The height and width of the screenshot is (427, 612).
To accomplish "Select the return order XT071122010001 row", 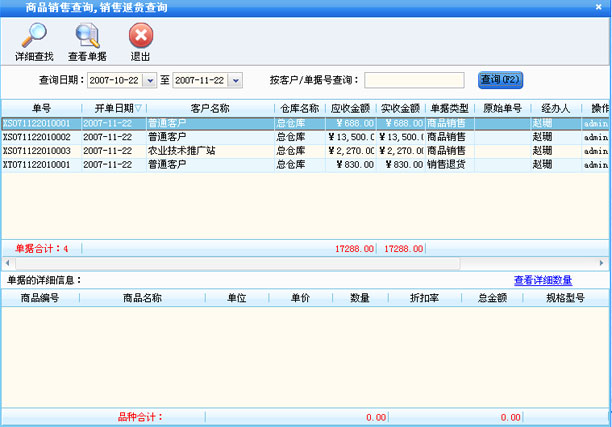I will point(41,163).
